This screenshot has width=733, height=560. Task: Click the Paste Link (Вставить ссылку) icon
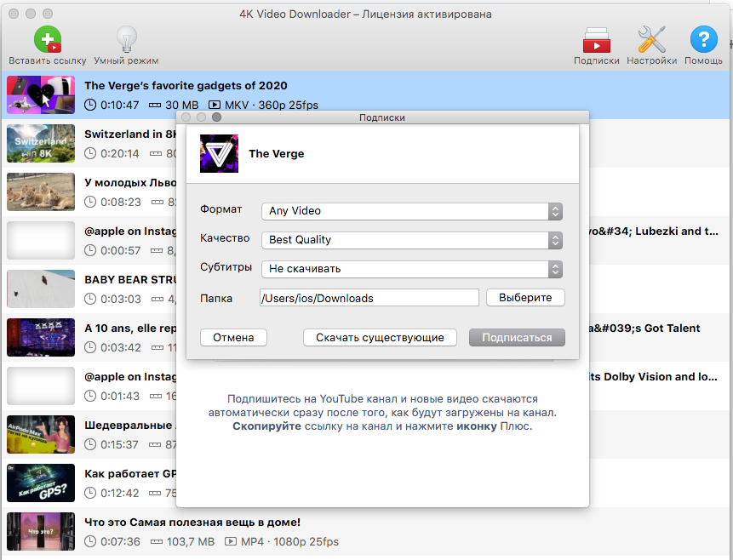click(x=47, y=39)
